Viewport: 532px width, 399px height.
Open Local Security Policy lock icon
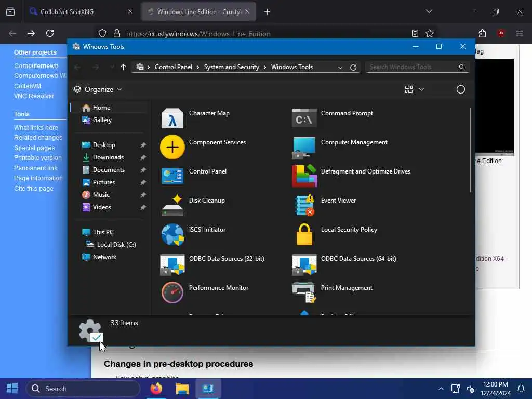[304, 234]
